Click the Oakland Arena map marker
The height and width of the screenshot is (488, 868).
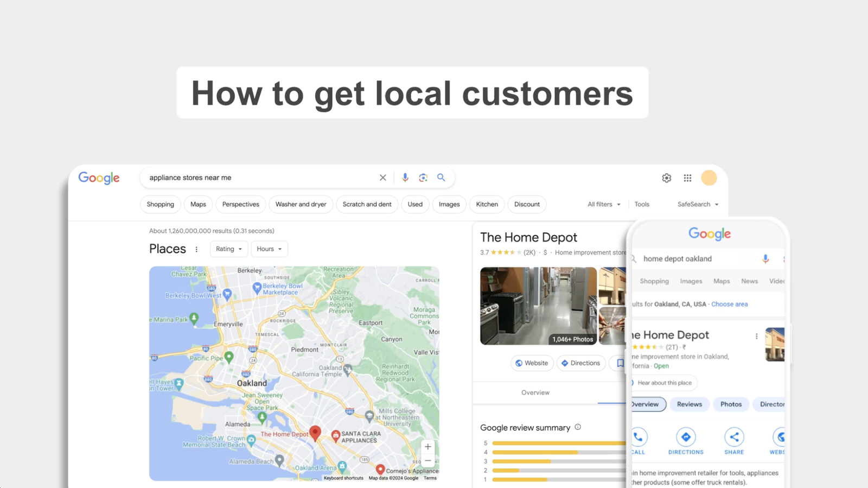click(342, 466)
